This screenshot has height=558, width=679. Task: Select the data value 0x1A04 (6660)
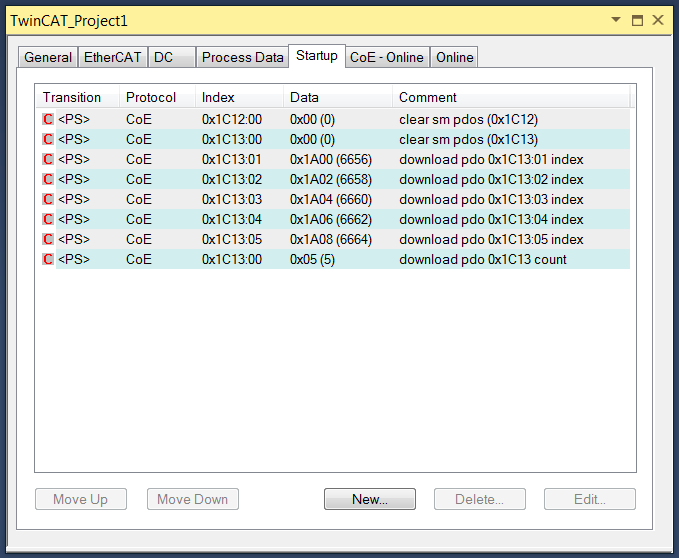coord(331,199)
